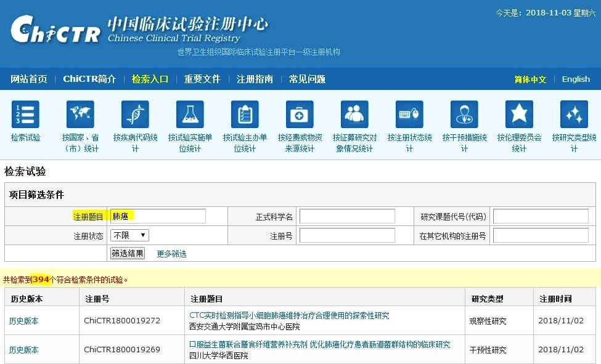Click the DNA disease code statistics icon

(x=135, y=115)
